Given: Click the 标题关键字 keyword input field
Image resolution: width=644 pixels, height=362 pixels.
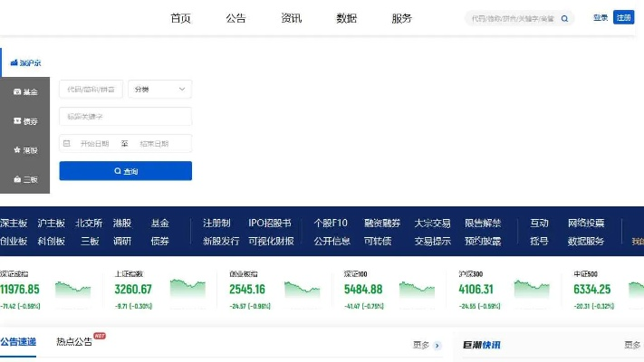Looking at the screenshot, I should [125, 116].
